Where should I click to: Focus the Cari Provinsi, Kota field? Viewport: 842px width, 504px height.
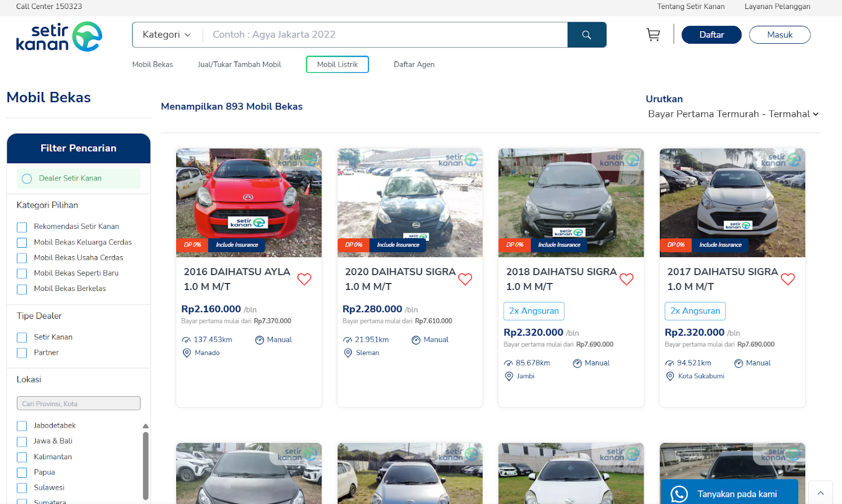pyautogui.click(x=79, y=404)
